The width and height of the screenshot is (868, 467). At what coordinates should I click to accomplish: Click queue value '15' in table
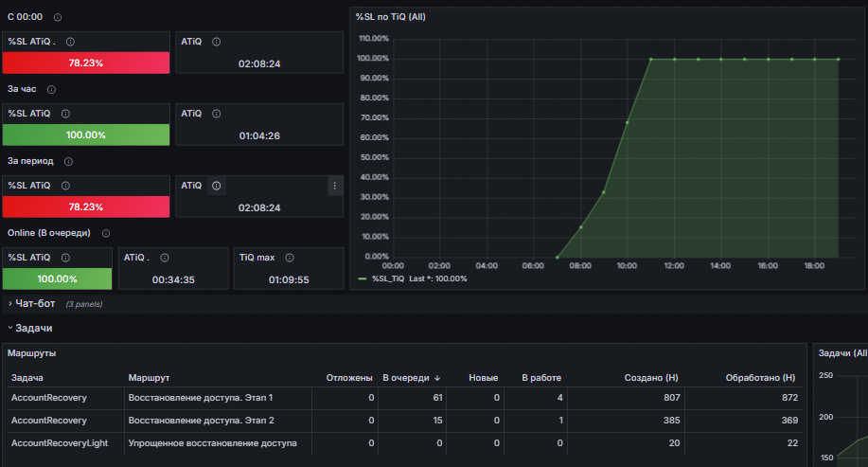click(x=437, y=421)
